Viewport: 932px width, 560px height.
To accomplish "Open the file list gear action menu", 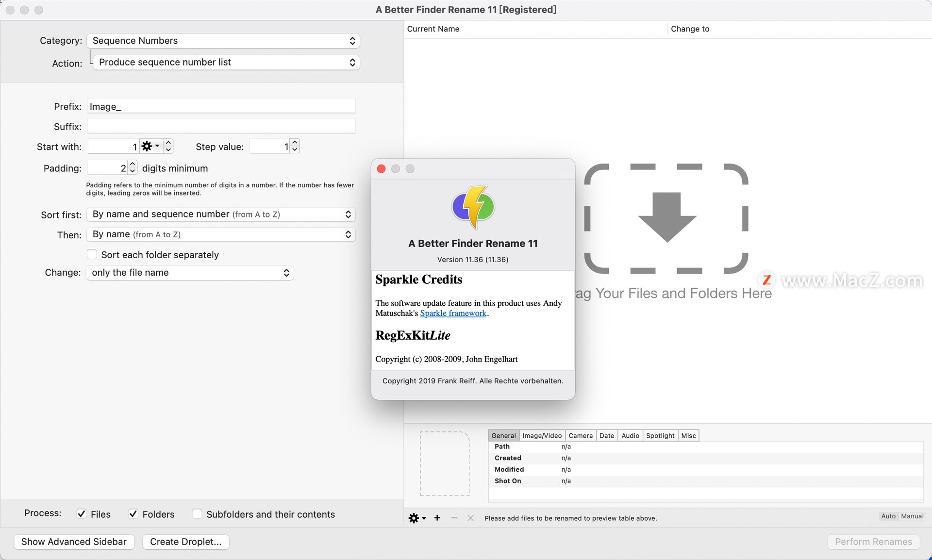I will pyautogui.click(x=417, y=518).
